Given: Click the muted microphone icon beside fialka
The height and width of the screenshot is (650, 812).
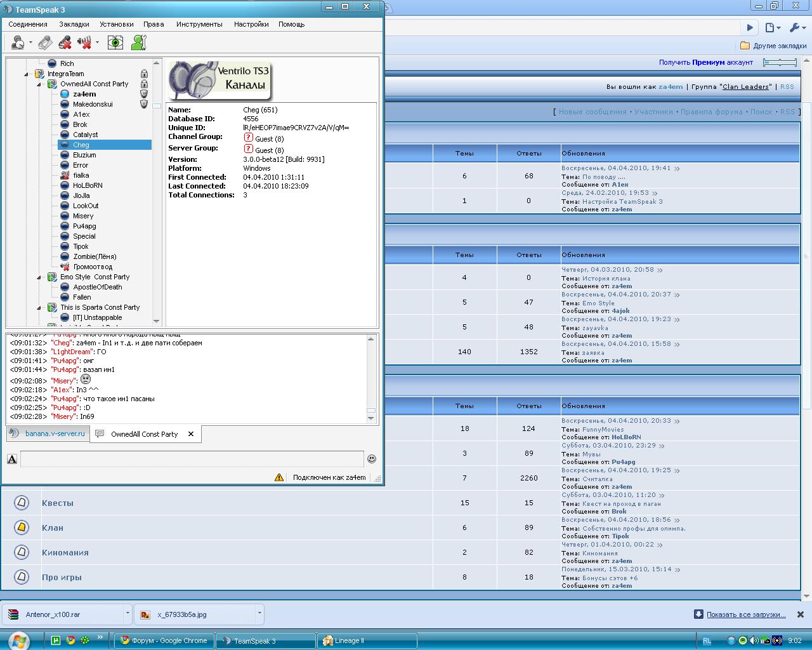Looking at the screenshot, I should 65,175.
